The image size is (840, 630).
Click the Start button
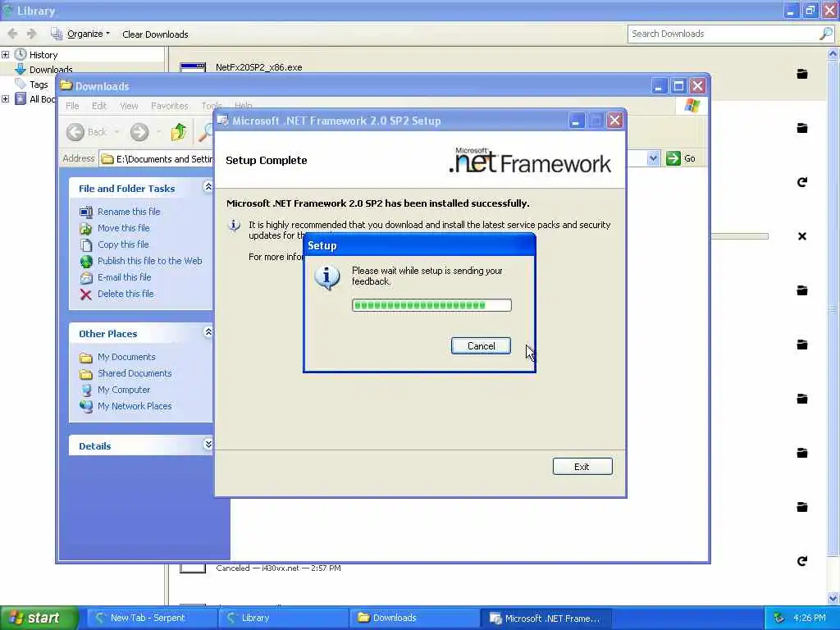38,618
